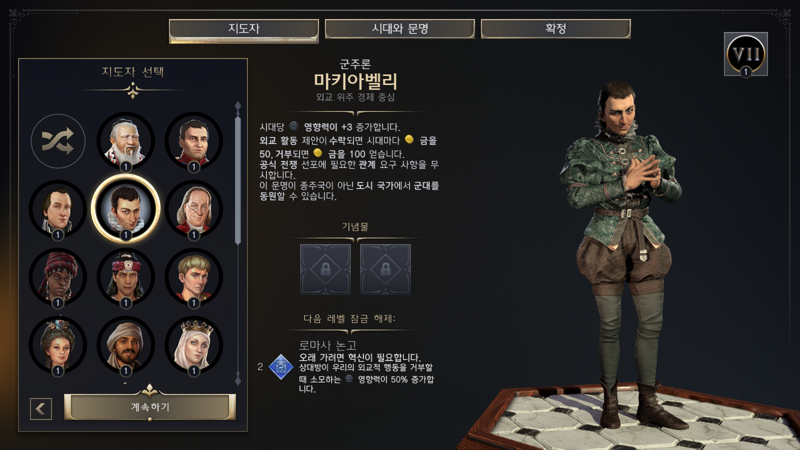Image resolution: width=800 pixels, height=450 pixels.
Task: Select the crowned queen with white veil
Action: click(194, 346)
